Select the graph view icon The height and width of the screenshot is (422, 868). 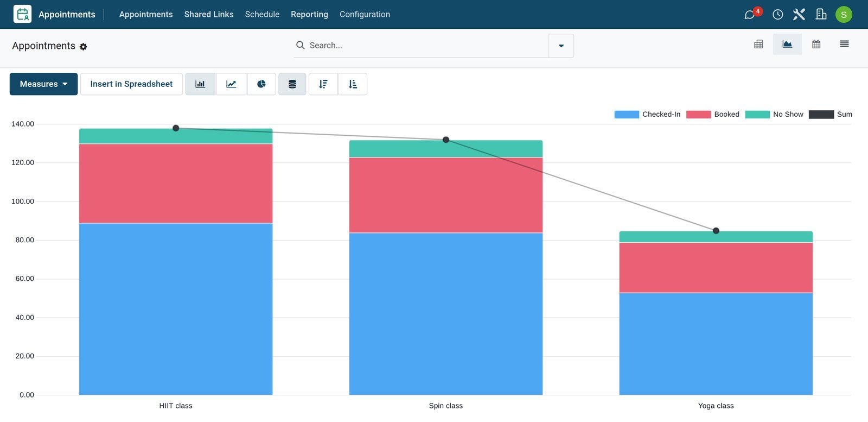[787, 45]
